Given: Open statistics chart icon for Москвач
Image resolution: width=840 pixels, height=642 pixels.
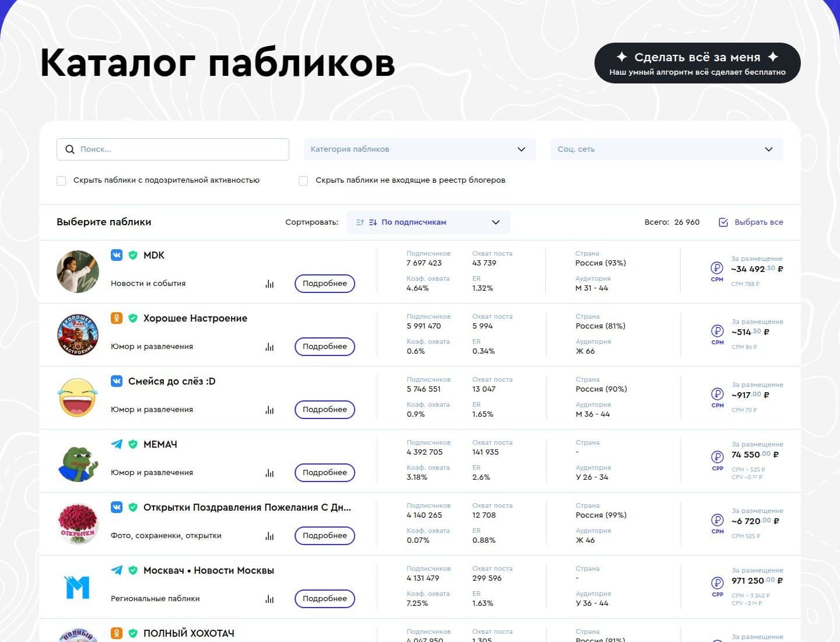Looking at the screenshot, I should tap(269, 599).
